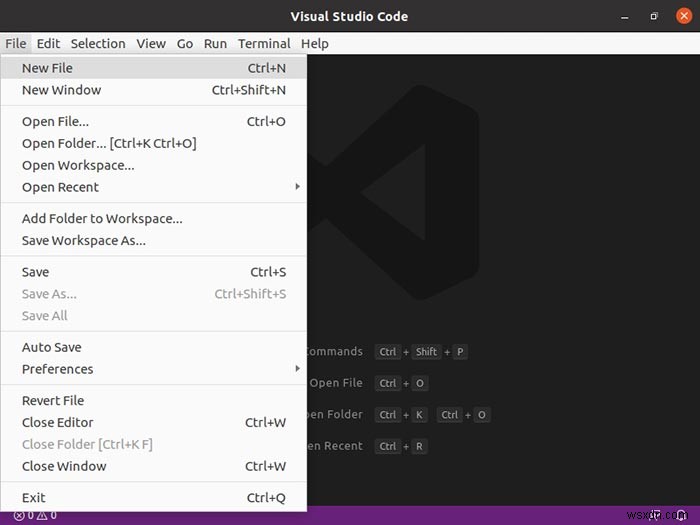Select Open Workspace... menu entry

pos(154,165)
